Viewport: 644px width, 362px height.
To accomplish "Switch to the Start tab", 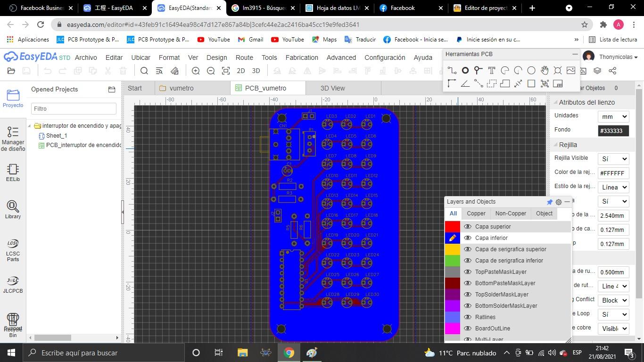I will [134, 88].
